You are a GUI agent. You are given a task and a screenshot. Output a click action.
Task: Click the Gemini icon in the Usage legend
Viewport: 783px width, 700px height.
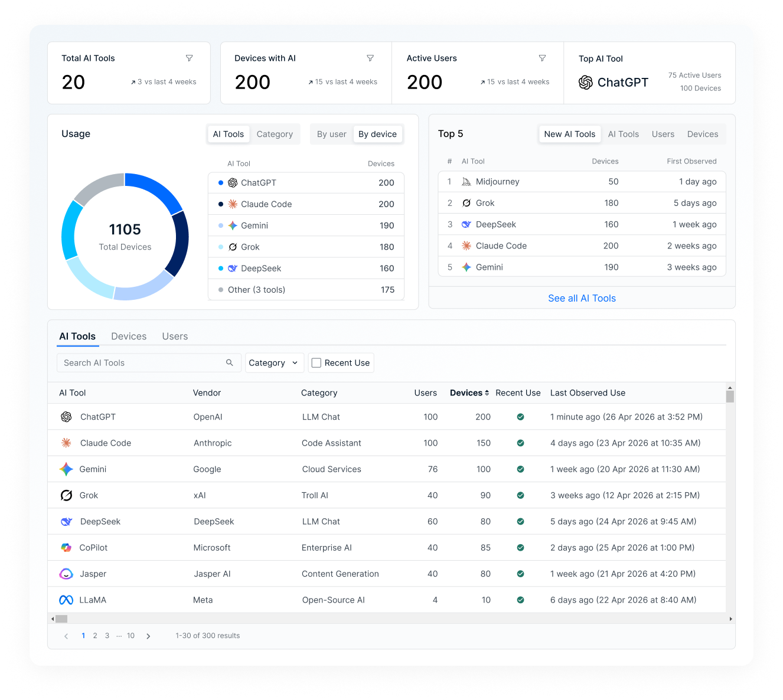(233, 225)
